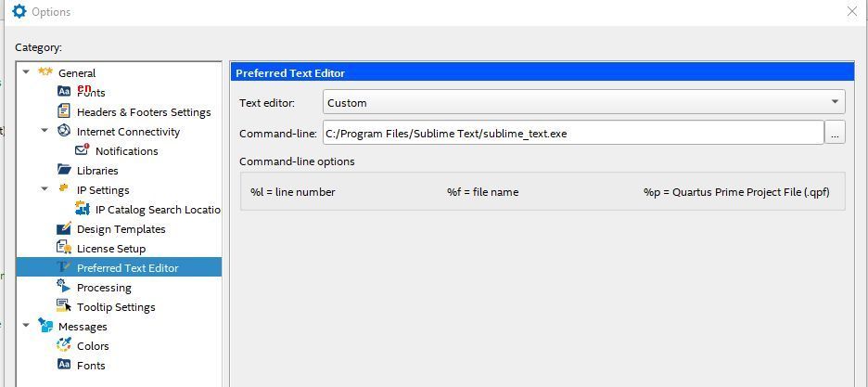Select the Notifications category
The width and height of the screenshot is (868, 387).
coord(127,151)
